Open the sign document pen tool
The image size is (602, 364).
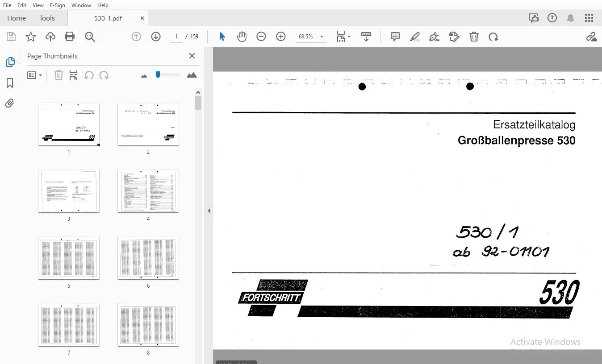point(435,37)
